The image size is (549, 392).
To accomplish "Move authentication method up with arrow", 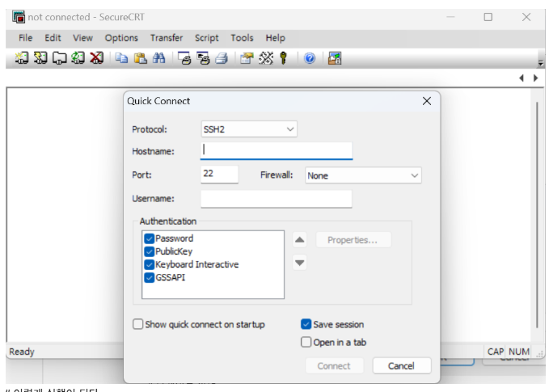I will [x=300, y=240].
